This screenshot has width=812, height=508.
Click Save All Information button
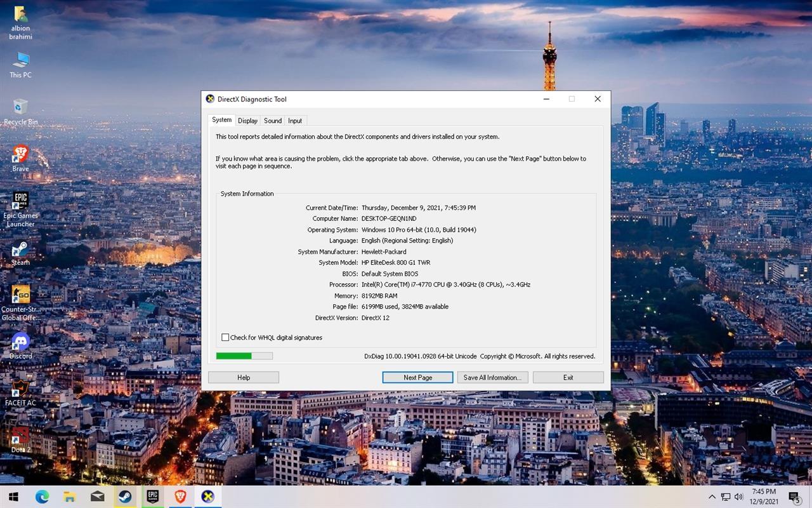[492, 377]
